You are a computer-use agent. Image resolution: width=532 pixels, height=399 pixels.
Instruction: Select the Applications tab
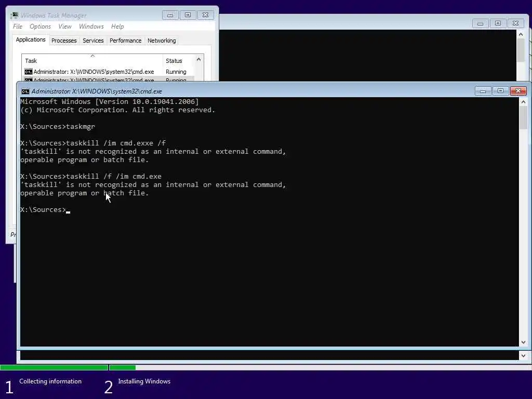(31, 39)
